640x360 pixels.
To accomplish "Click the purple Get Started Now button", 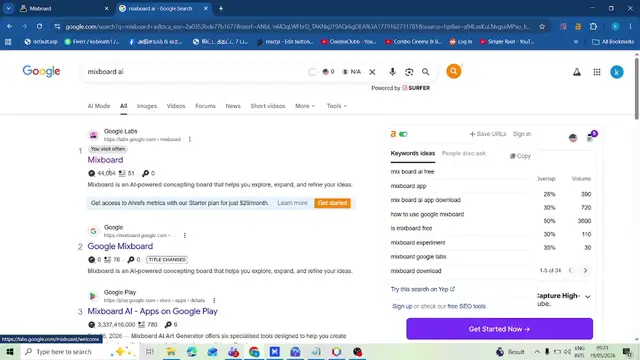I will [499, 329].
